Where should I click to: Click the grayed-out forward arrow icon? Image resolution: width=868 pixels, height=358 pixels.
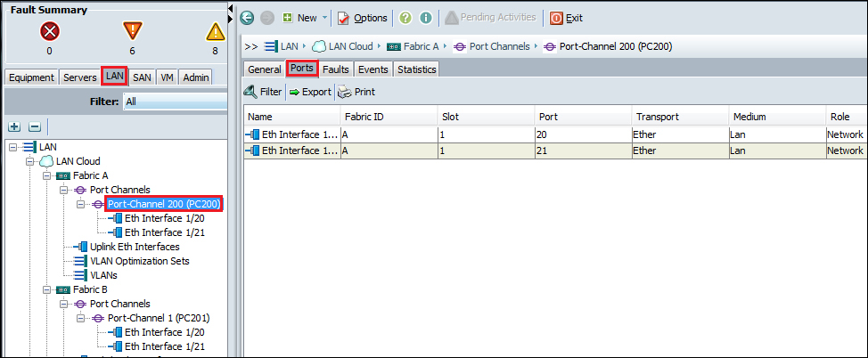click(266, 18)
